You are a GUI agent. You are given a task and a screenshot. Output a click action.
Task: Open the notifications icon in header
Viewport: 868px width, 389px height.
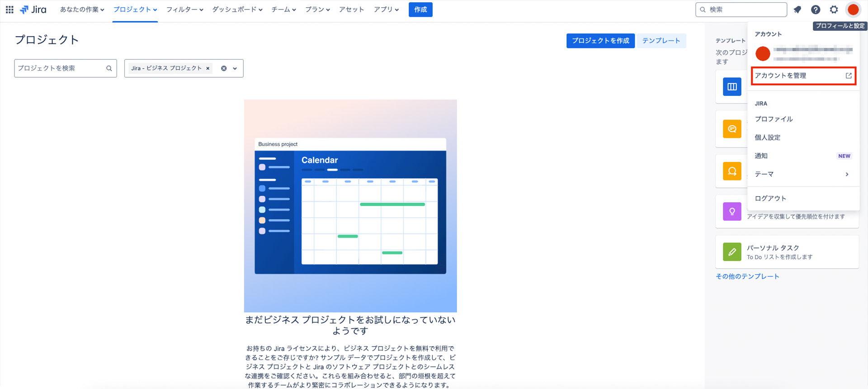click(797, 9)
